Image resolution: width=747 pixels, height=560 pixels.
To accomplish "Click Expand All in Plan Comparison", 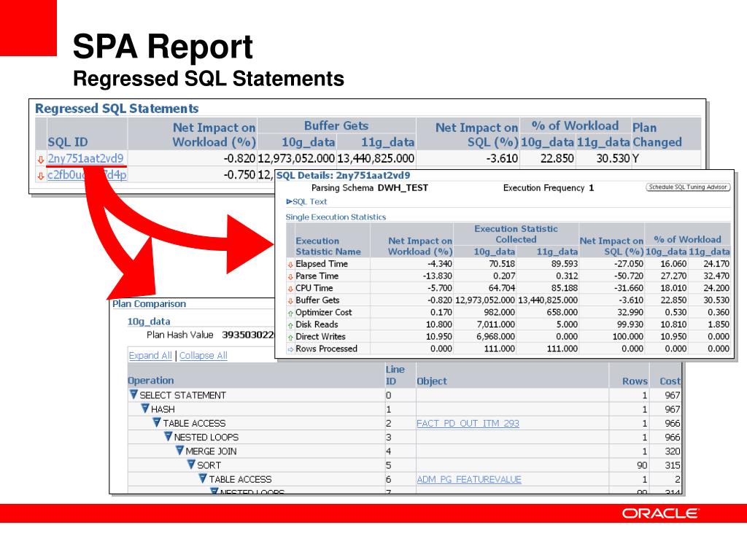I will 150,355.
